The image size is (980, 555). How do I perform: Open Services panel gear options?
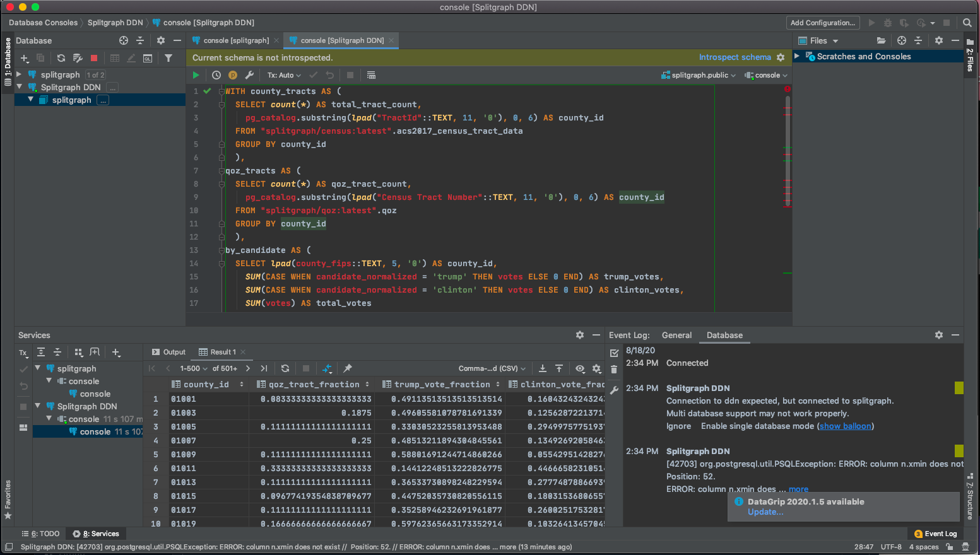coord(580,335)
